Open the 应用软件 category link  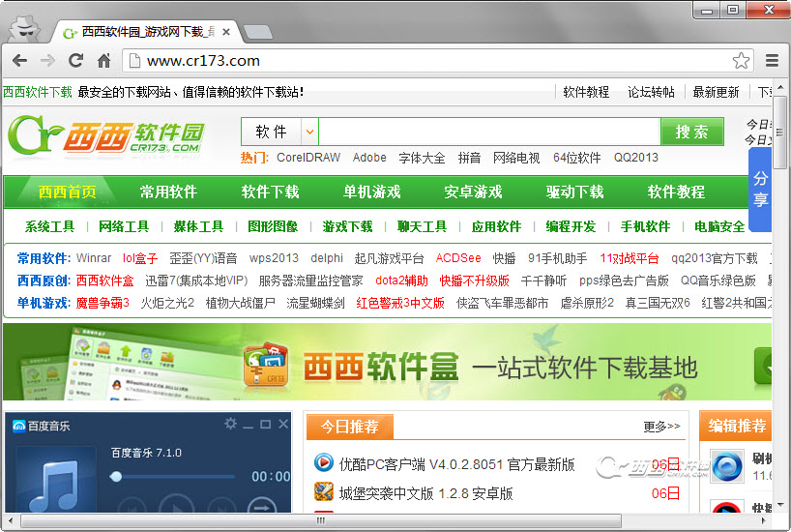point(496,226)
